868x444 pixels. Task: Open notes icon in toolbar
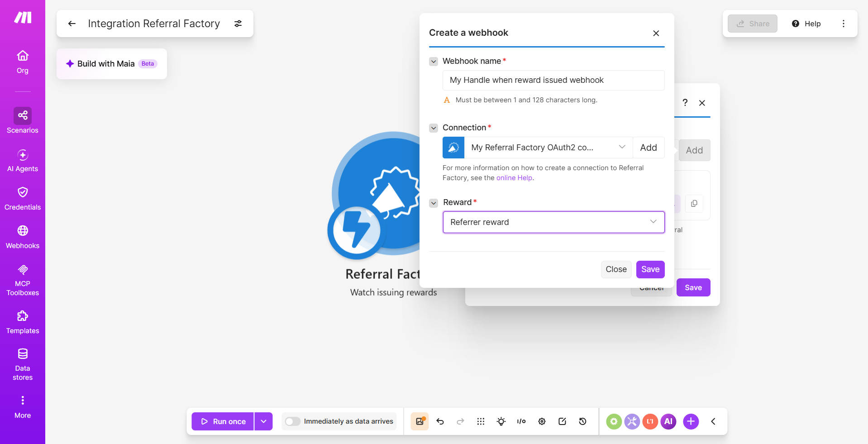[x=562, y=421]
